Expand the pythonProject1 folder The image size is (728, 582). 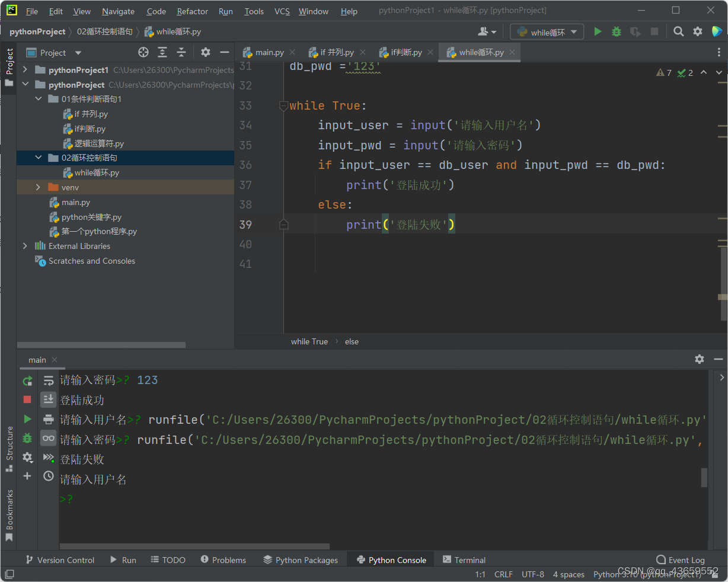point(25,69)
